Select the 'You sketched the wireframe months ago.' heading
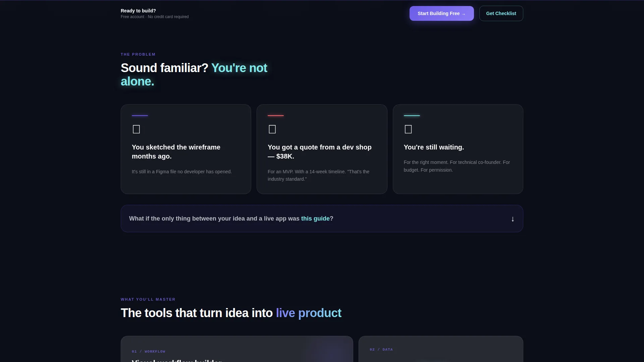Screen dimensions: 644x362 point(176,152)
